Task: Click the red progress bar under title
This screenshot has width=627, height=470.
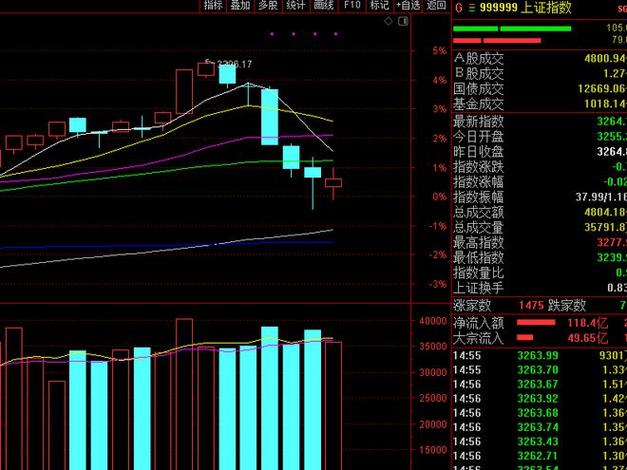Action: [x=497, y=40]
